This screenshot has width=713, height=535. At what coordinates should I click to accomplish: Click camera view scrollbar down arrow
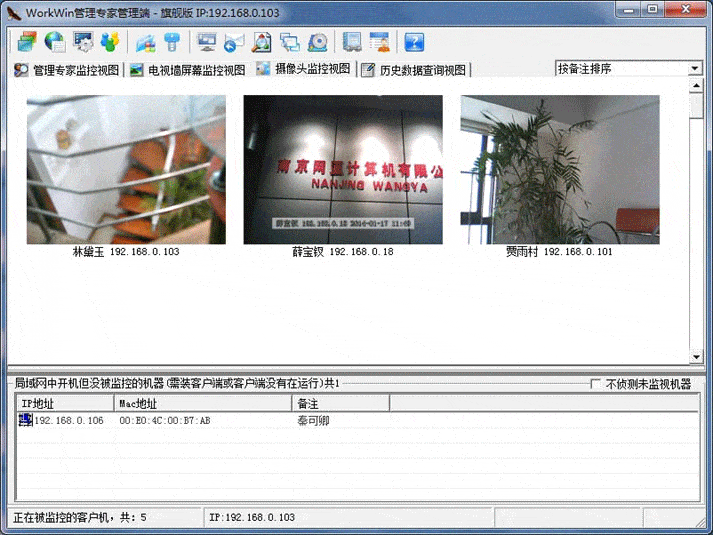pos(696,357)
